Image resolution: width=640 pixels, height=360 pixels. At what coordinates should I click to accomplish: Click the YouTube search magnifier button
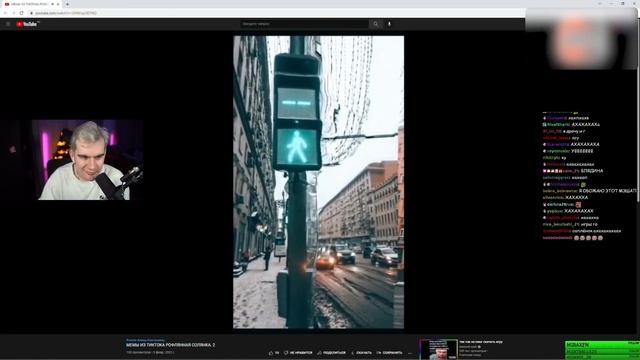(376, 24)
